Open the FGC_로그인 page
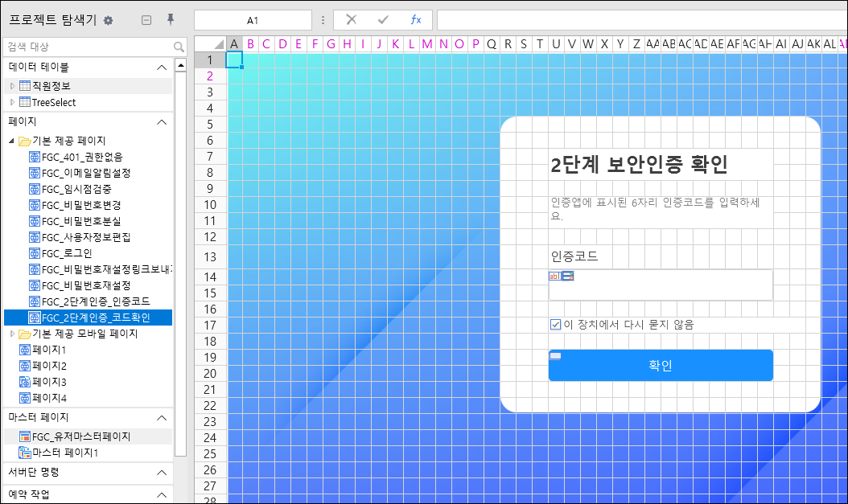 click(67, 253)
